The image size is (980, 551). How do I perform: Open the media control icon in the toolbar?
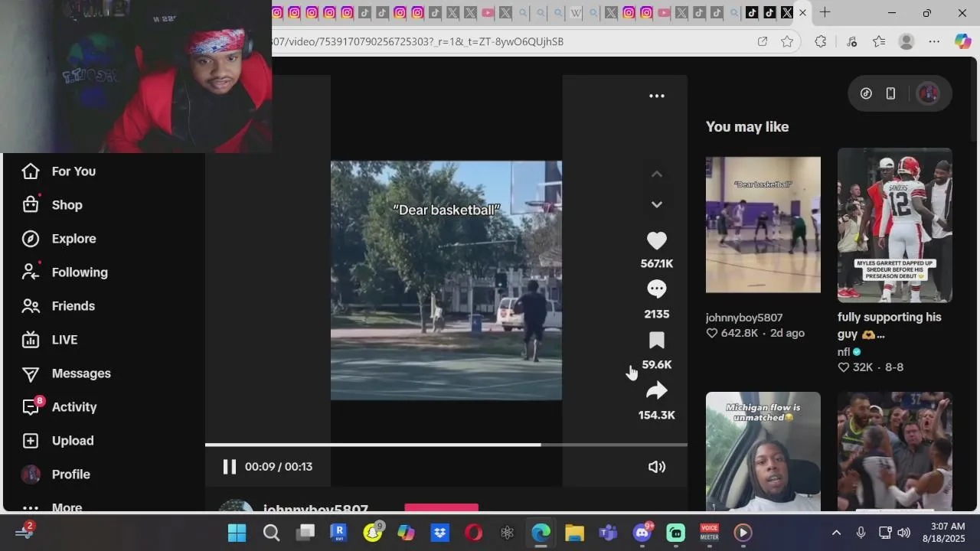click(x=851, y=41)
